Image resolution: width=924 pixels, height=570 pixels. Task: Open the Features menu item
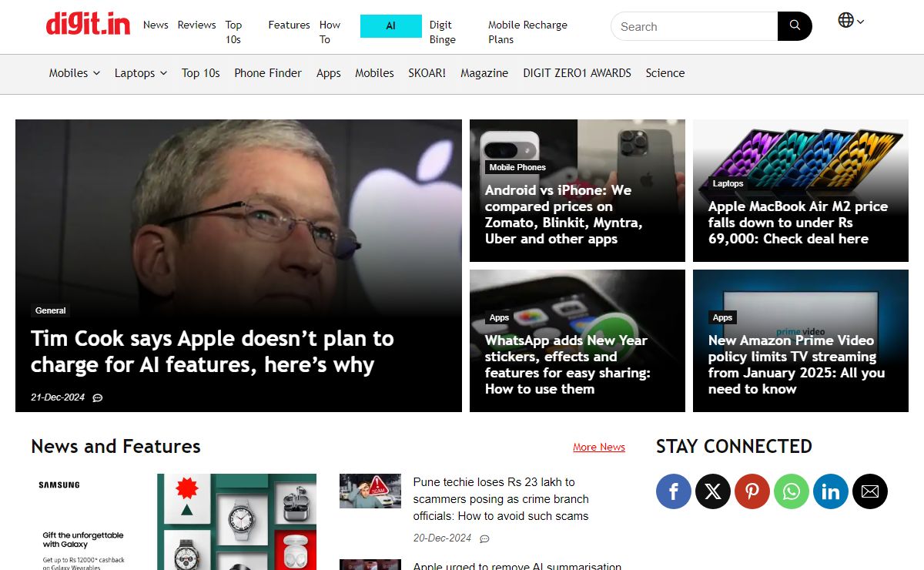point(289,25)
